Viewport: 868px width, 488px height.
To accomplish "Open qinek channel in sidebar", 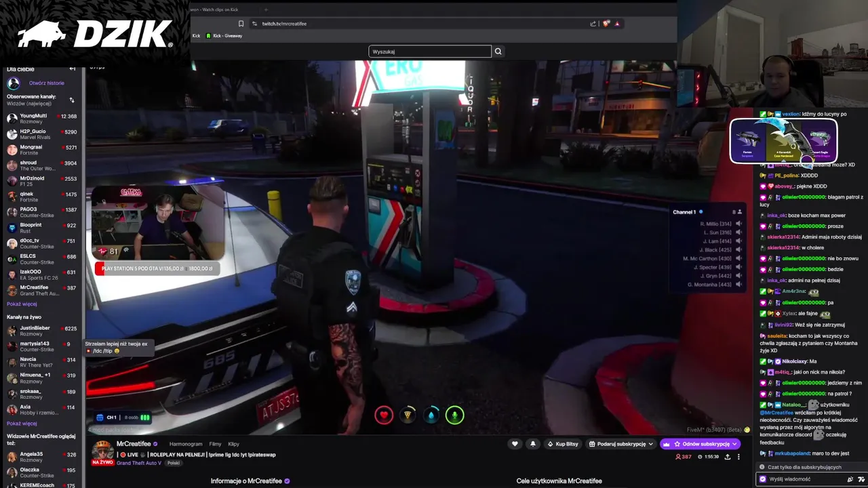I will pos(41,197).
